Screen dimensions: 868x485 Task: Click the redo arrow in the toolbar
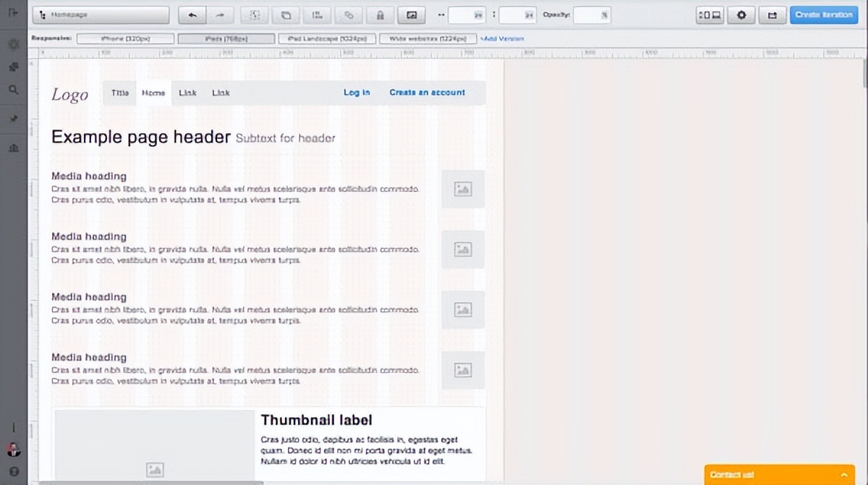point(221,14)
